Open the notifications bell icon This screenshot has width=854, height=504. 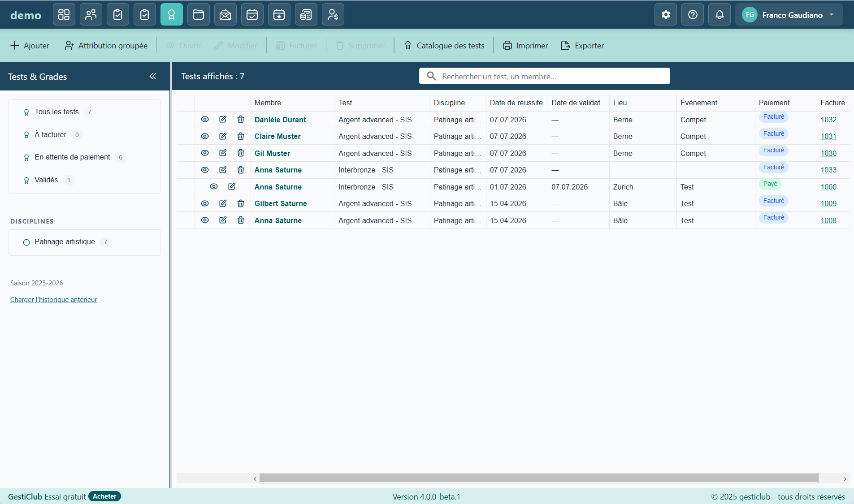tap(720, 15)
